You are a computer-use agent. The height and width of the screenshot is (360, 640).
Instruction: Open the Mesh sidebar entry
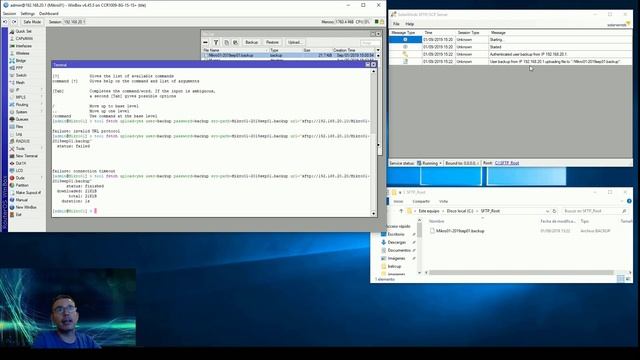pos(20,83)
